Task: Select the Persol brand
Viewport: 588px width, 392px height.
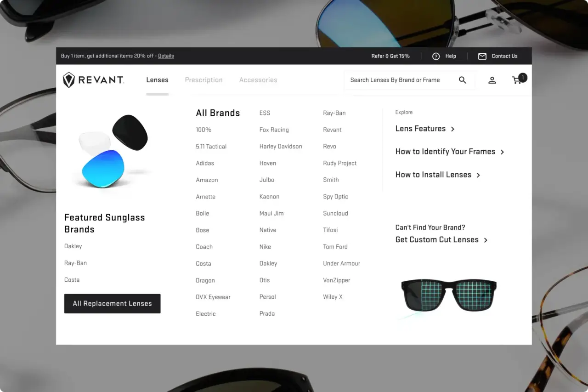Action: (x=267, y=297)
